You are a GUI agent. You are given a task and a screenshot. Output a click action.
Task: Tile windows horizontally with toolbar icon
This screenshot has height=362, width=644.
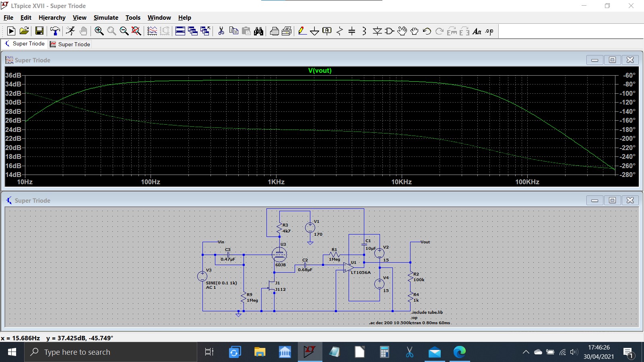click(x=180, y=31)
